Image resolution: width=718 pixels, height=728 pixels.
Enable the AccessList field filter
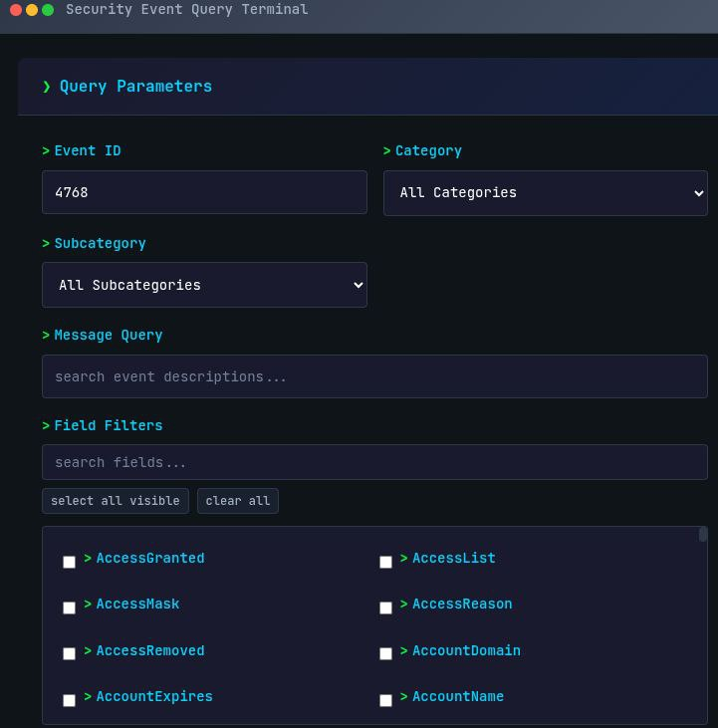(385, 562)
